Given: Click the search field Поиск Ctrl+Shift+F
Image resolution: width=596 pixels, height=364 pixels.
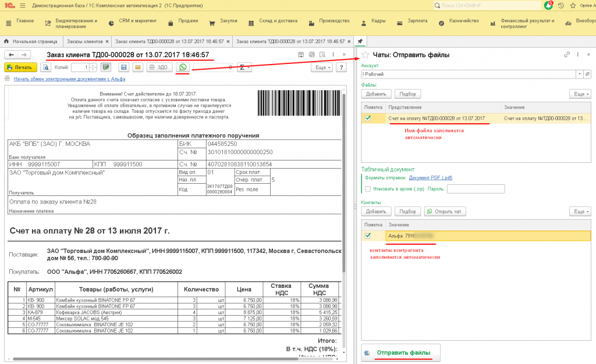Looking at the screenshot, I should pyautogui.click(x=488, y=6).
